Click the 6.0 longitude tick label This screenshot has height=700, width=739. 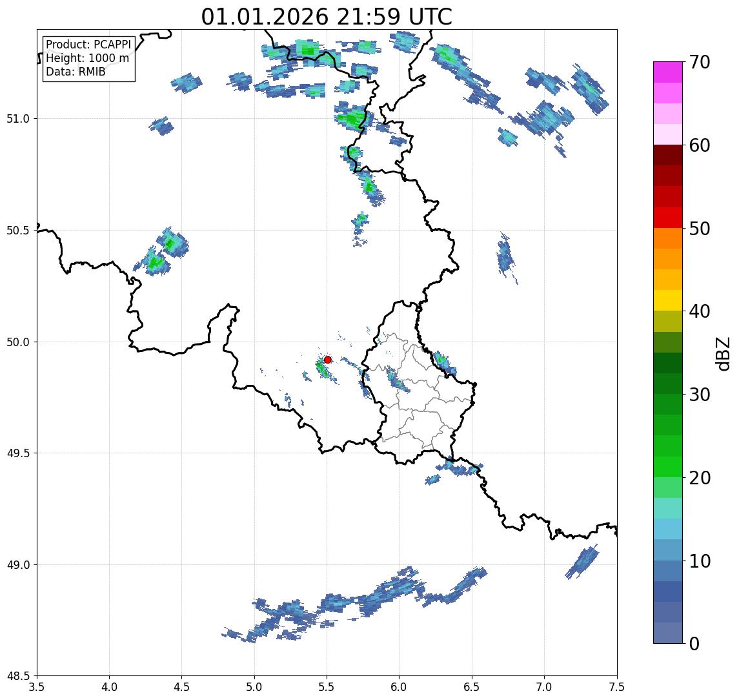click(x=399, y=686)
